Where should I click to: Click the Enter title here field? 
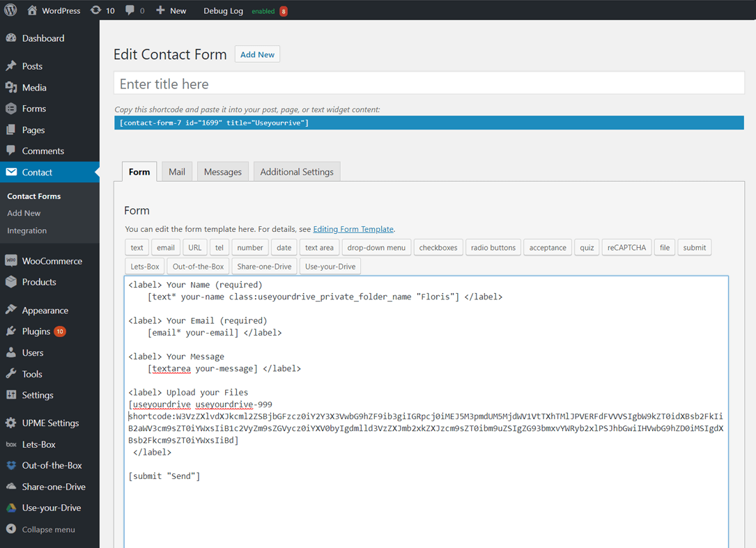[429, 84]
